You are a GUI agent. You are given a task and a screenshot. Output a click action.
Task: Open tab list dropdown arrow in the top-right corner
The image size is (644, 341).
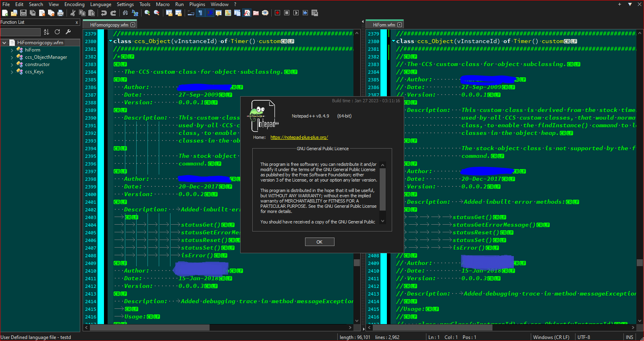[630, 4]
